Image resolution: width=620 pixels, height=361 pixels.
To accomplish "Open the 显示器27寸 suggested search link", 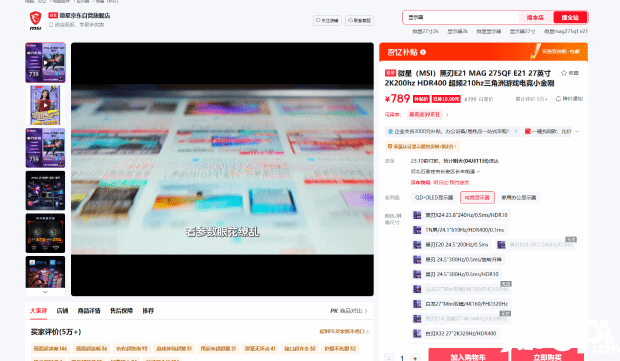I will (x=522, y=31).
